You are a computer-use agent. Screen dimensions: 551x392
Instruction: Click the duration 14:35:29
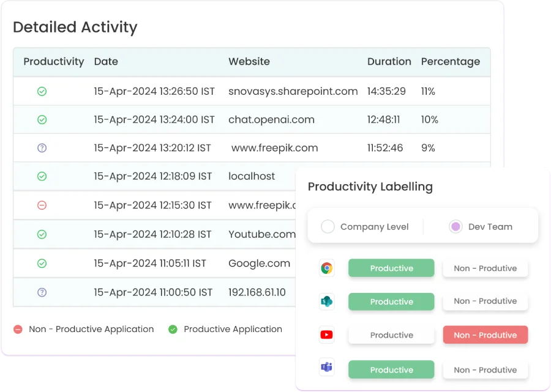386,92
